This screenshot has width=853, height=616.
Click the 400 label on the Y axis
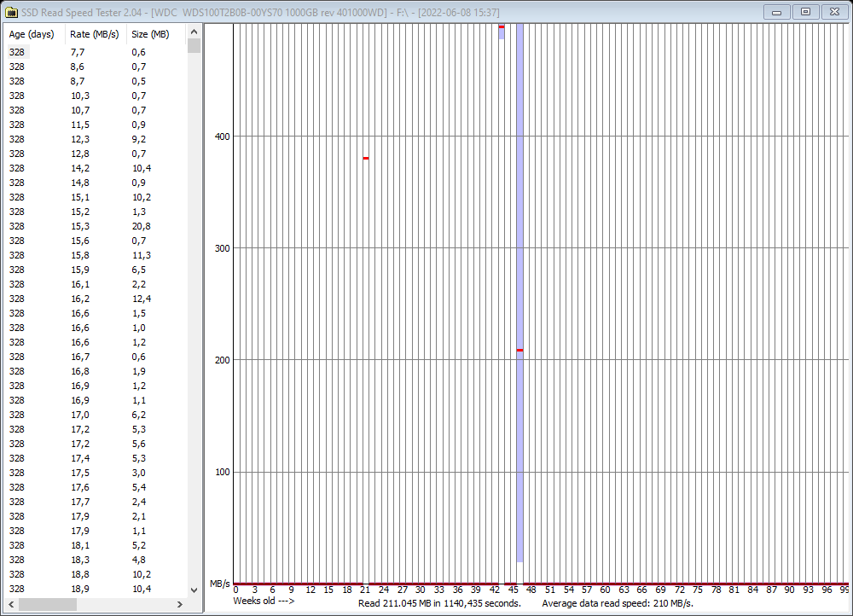tap(223, 137)
